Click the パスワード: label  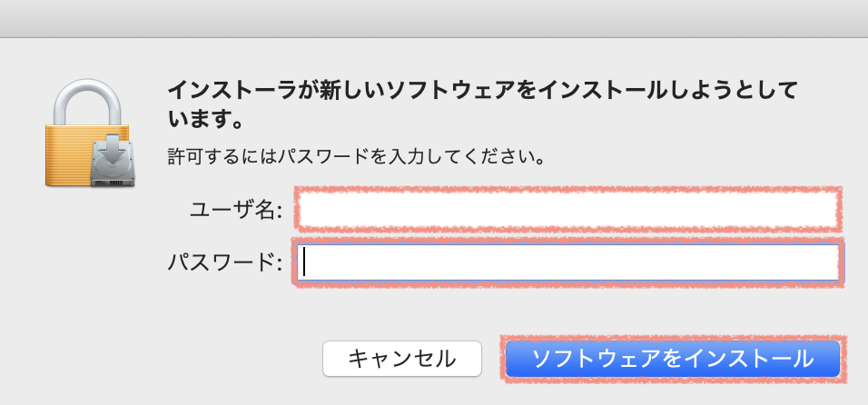[225, 262]
